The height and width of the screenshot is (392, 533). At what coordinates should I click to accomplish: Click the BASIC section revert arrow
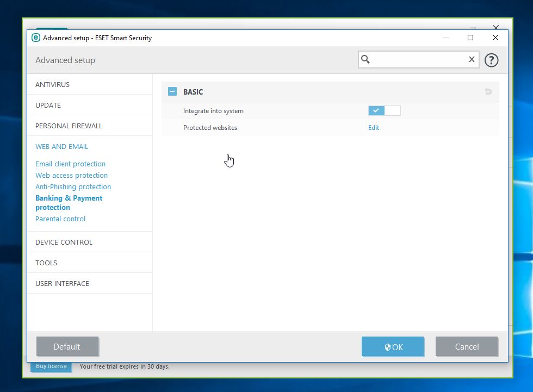click(488, 91)
